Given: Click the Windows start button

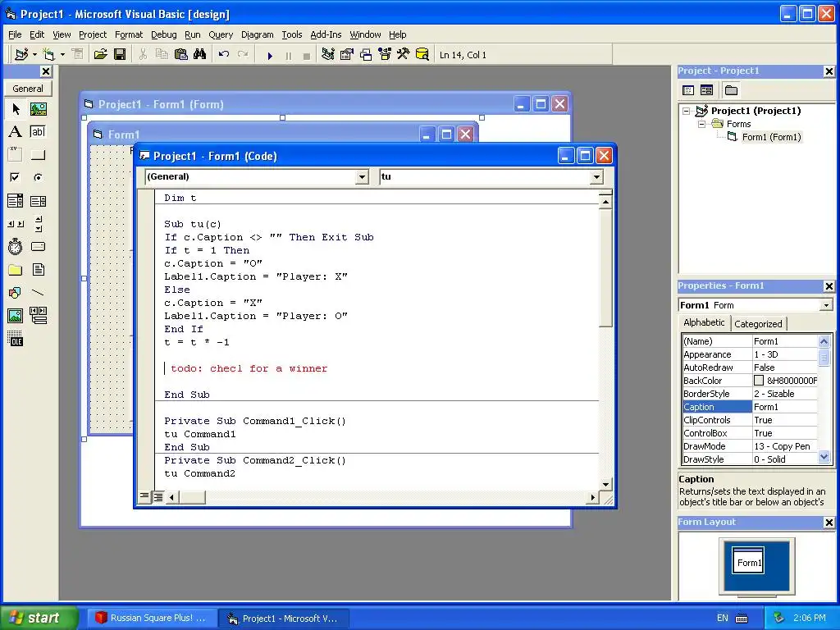Looking at the screenshot, I should pyautogui.click(x=39, y=618).
